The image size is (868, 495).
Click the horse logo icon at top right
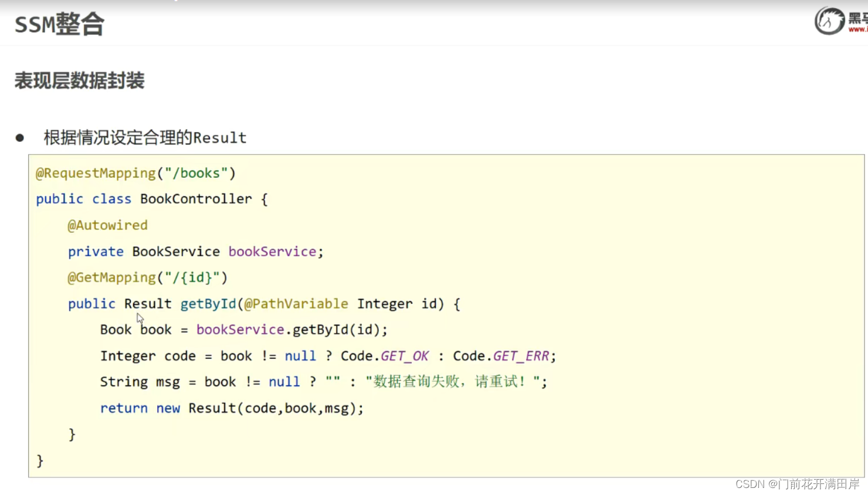(829, 21)
